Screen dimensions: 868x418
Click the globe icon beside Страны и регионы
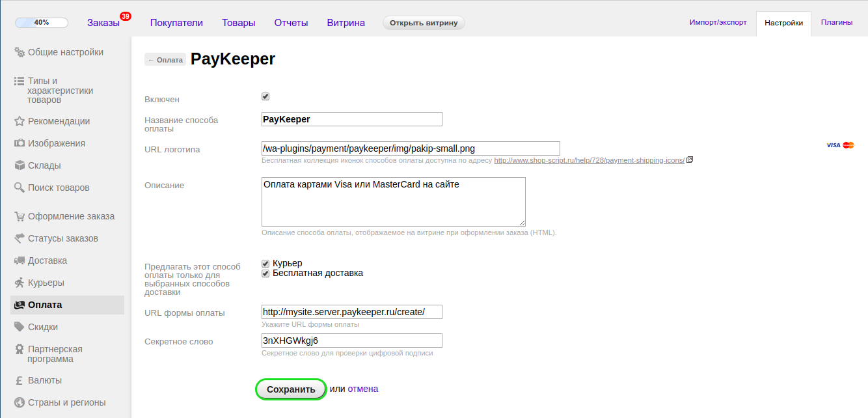(20, 403)
